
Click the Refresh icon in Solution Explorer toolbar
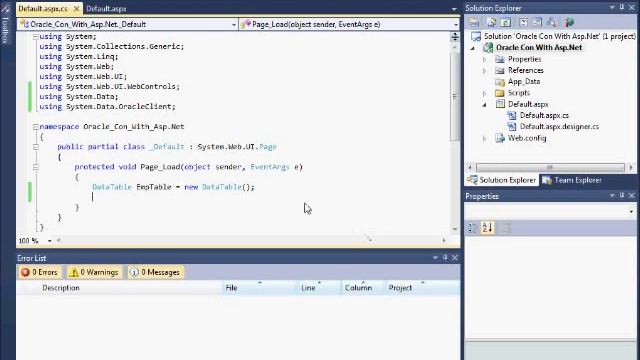click(x=506, y=22)
